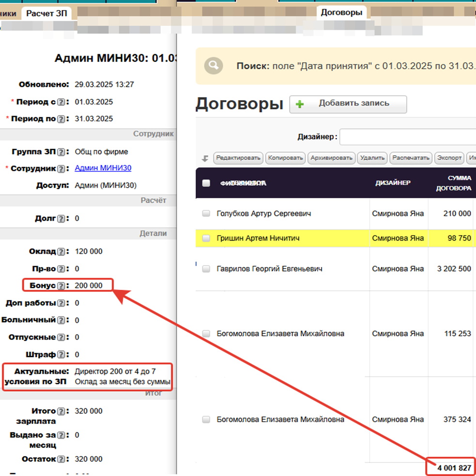Image resolution: width=476 pixels, height=476 pixels.
Task: Sort by the Дизайнер column header
Action: pyautogui.click(x=393, y=182)
